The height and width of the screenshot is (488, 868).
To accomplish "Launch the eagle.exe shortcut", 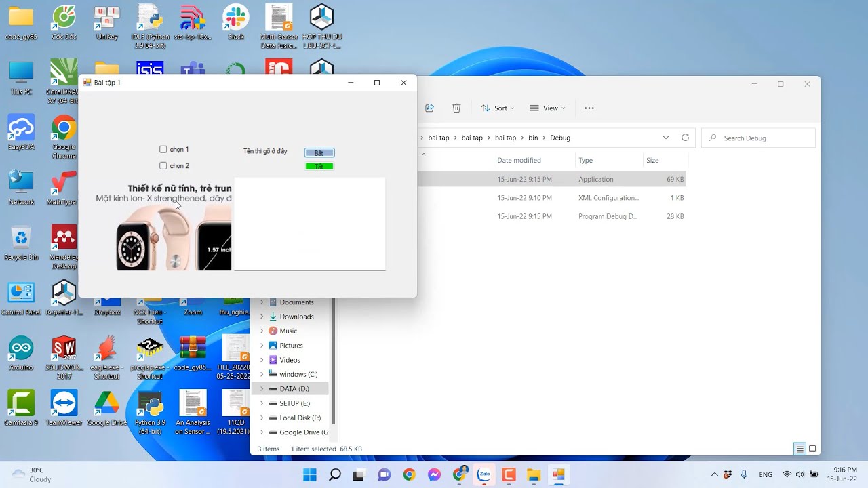I will (x=107, y=357).
